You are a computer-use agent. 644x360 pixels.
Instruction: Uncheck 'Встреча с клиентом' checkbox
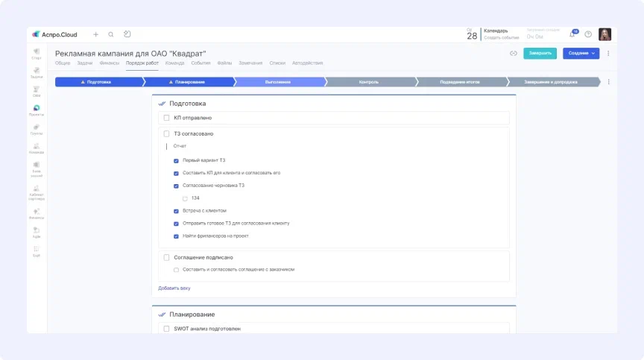point(176,211)
